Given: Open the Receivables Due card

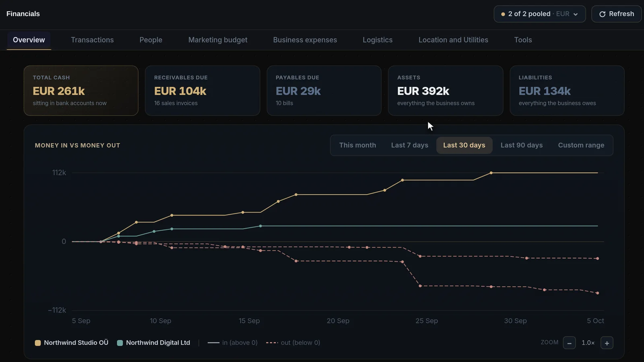Looking at the screenshot, I should coord(202,90).
